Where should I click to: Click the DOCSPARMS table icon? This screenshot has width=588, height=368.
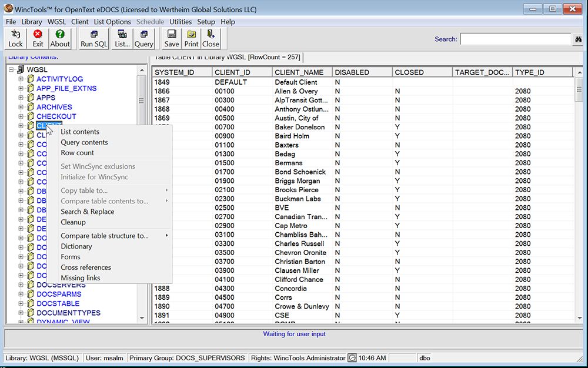[31, 294]
